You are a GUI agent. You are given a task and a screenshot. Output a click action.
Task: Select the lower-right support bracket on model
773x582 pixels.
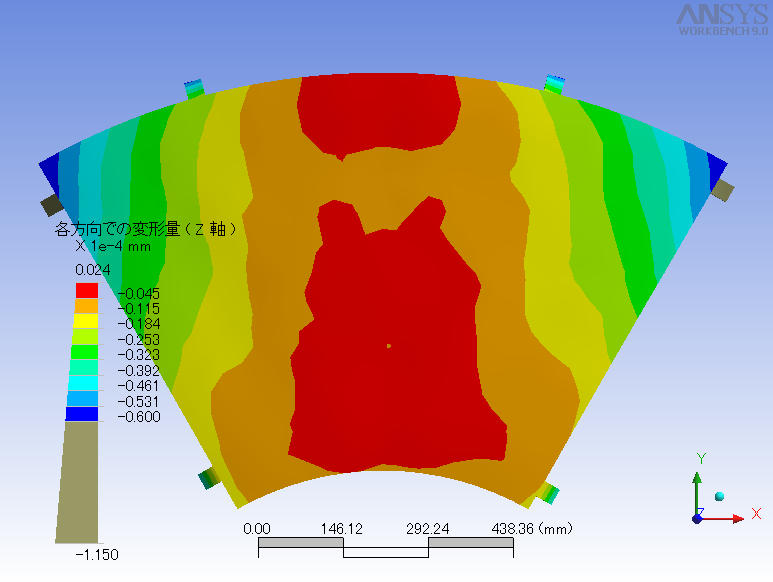(548, 493)
